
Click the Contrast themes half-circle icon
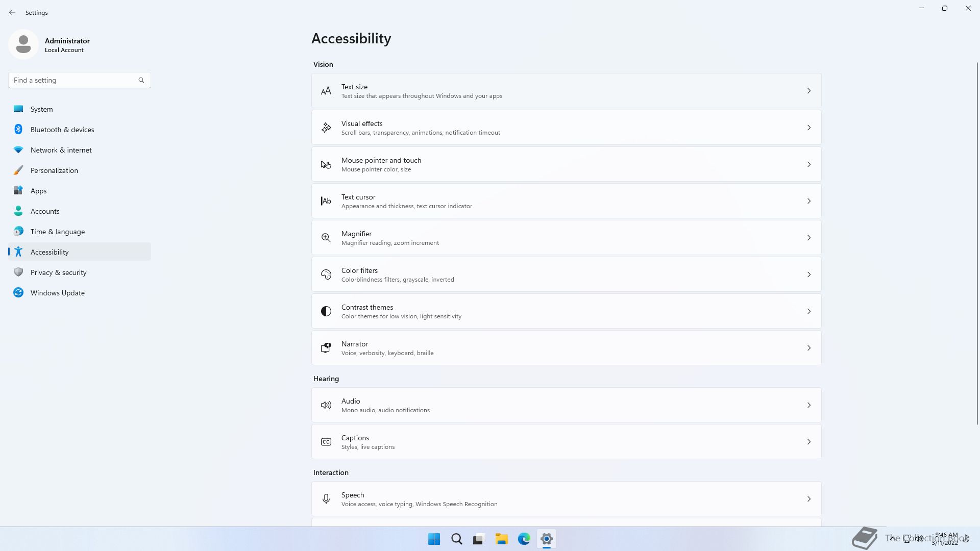click(x=326, y=311)
